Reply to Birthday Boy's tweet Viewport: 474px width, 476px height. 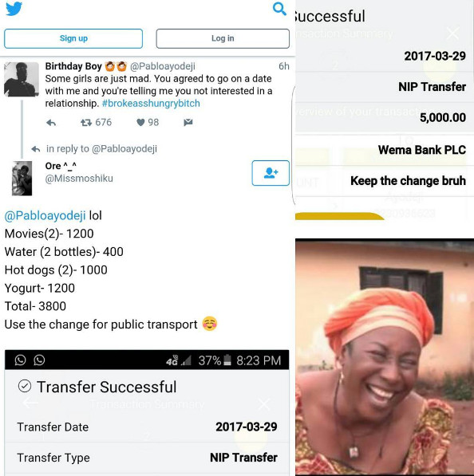coord(51,123)
